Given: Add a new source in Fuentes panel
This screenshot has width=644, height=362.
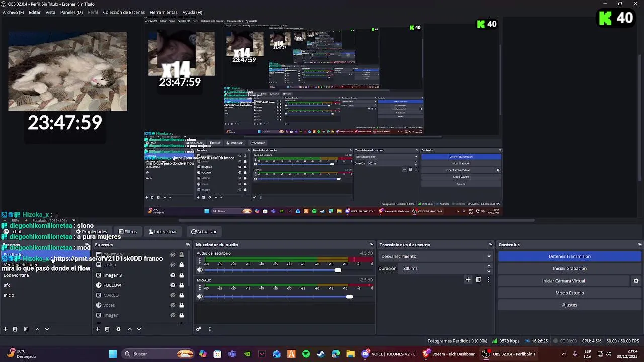Looking at the screenshot, I should pos(98,329).
